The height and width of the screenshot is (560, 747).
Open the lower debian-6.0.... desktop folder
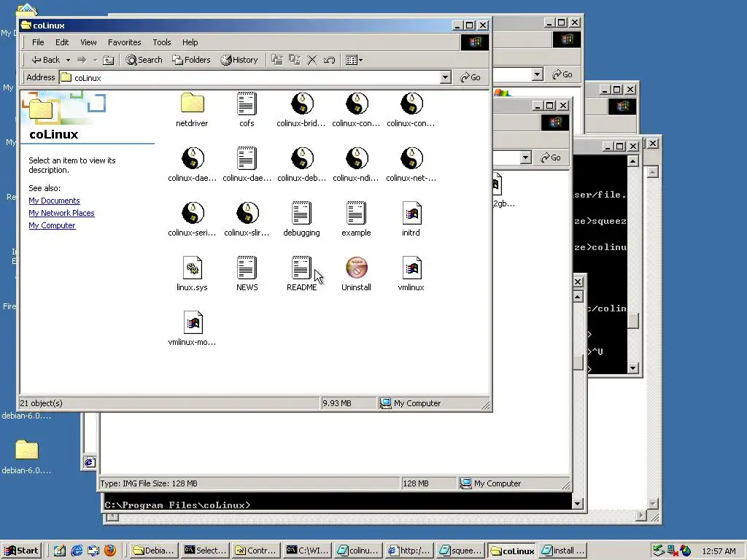pyautogui.click(x=27, y=456)
